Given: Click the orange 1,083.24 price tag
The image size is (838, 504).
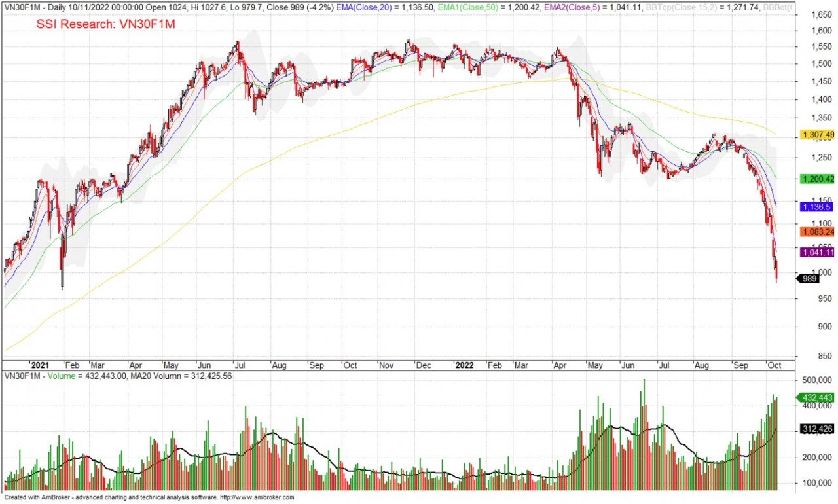Looking at the screenshot, I should point(817,232).
